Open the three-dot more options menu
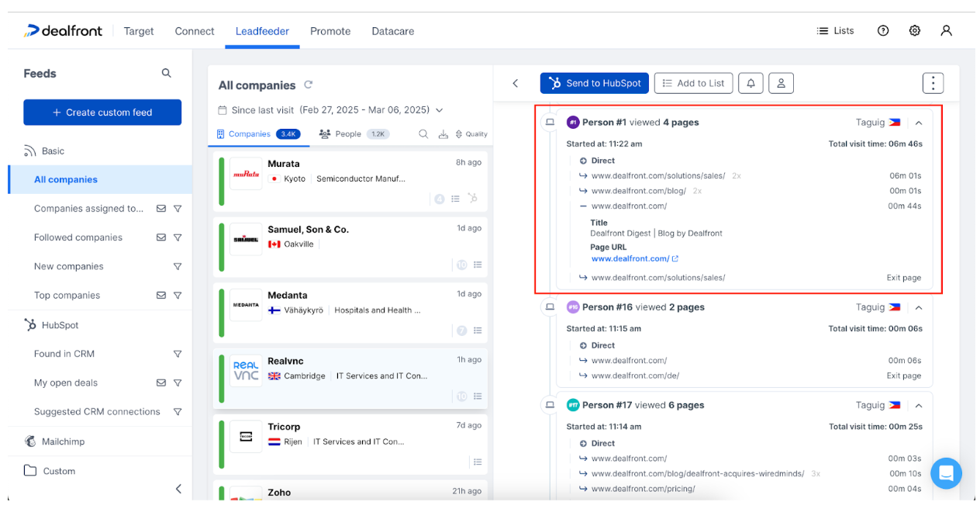 [x=933, y=83]
